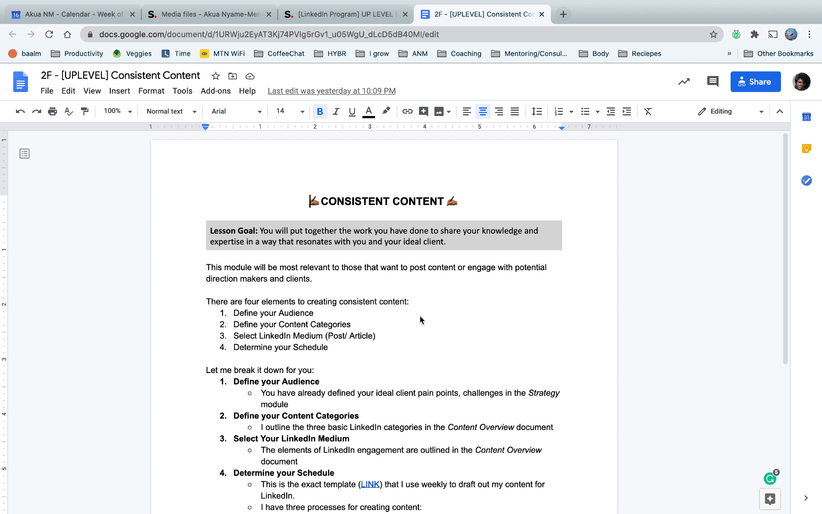
Task: Toggle bulleted list
Action: (x=585, y=111)
